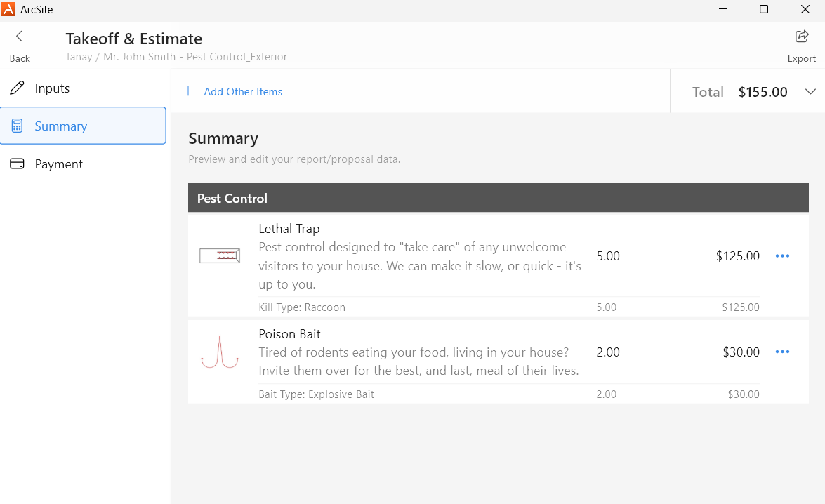The image size is (825, 504).
Task: Open the Inputs section
Action: [x=83, y=88]
